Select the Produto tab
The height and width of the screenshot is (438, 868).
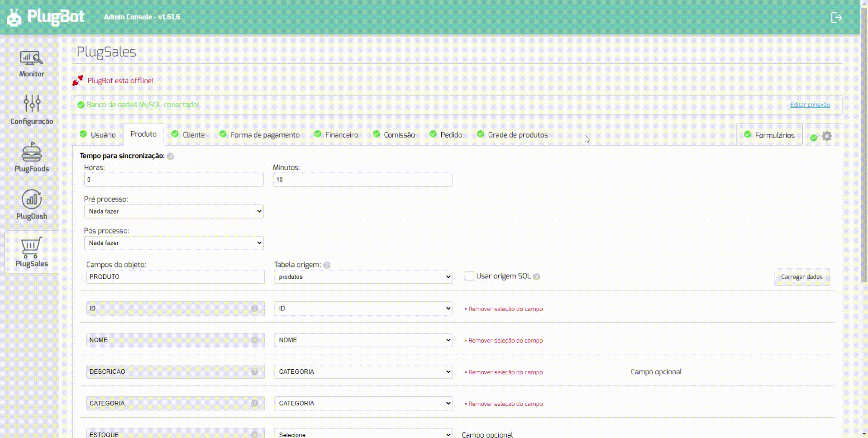click(143, 134)
